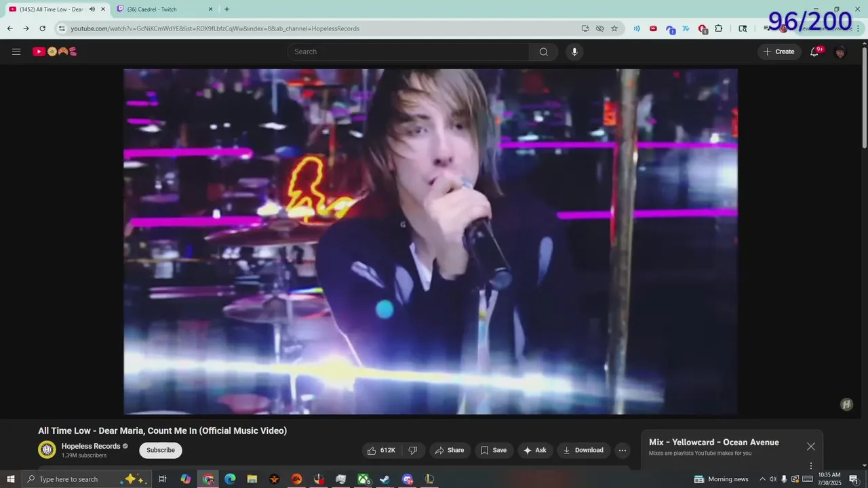Image resolution: width=868 pixels, height=488 pixels.
Task: Open Morning news widget
Action: tap(722, 479)
